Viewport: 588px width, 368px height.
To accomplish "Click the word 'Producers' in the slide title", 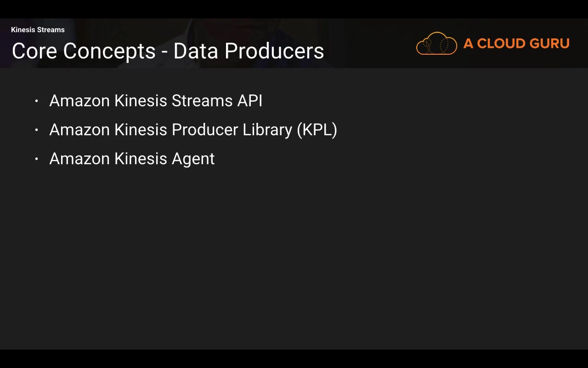I will tap(274, 51).
